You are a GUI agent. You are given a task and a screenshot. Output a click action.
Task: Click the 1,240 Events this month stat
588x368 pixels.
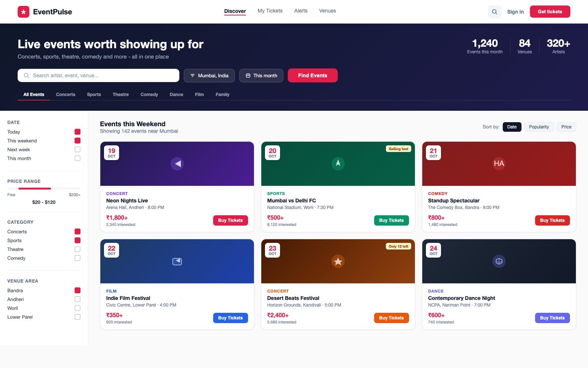tap(485, 46)
